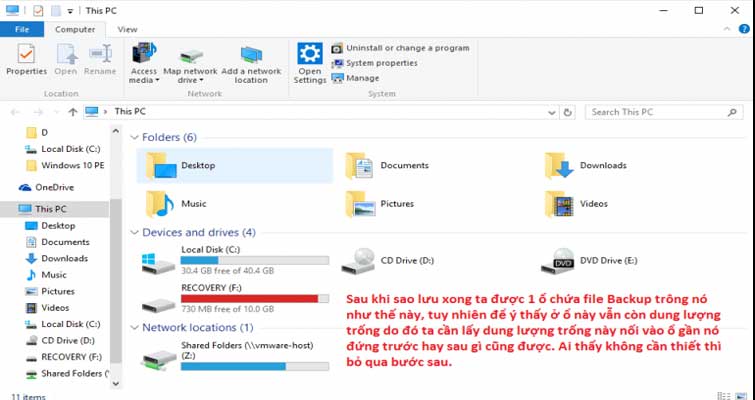755x400 pixels.
Task: Switch to details view in status bar
Action: pos(723,396)
